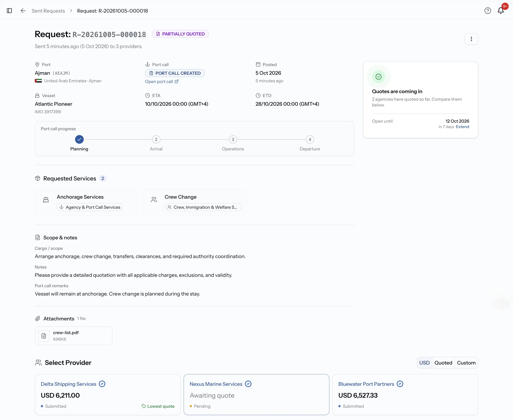513x420 pixels.
Task: Switch currency view to Quoted
Action: [x=443, y=363]
